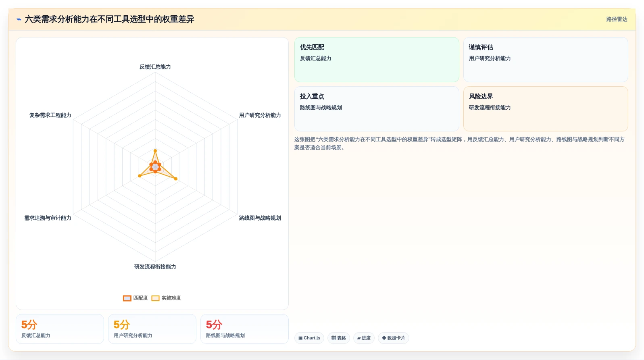
Task: Toggle the 实施难度 legend swatch
Action: click(156, 298)
